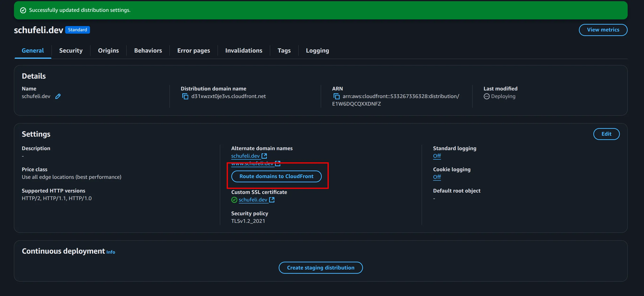The height and width of the screenshot is (296, 644).
Task: Open the Error pages tab
Action: [x=193, y=50]
